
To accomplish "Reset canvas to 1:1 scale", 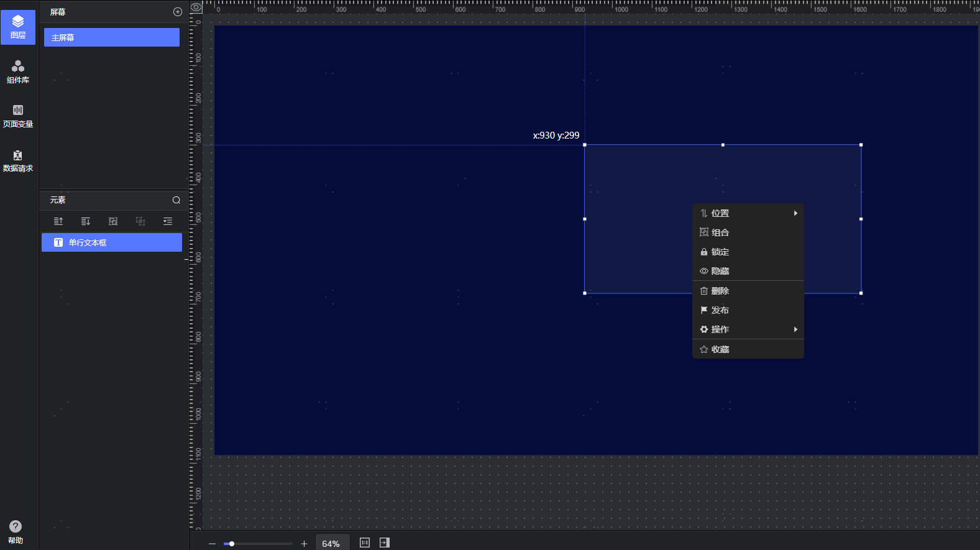I will [x=365, y=543].
